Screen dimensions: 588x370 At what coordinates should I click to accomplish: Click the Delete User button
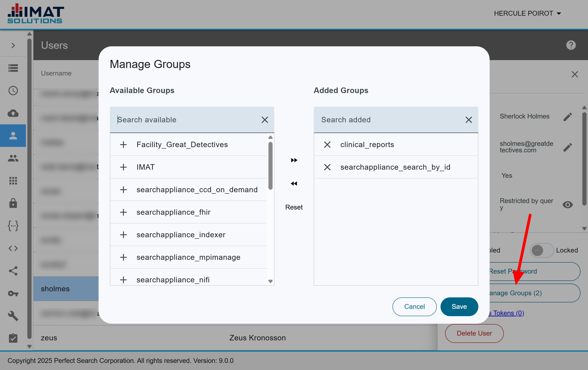click(x=474, y=333)
